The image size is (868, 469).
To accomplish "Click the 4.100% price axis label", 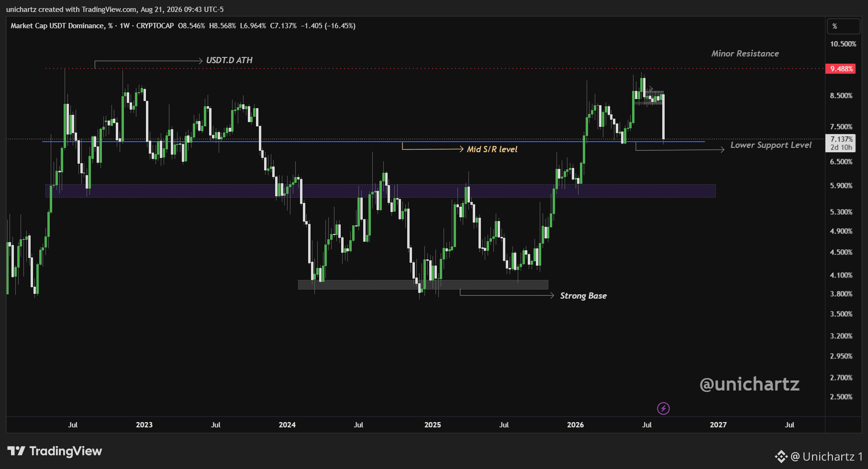I will 841,275.
